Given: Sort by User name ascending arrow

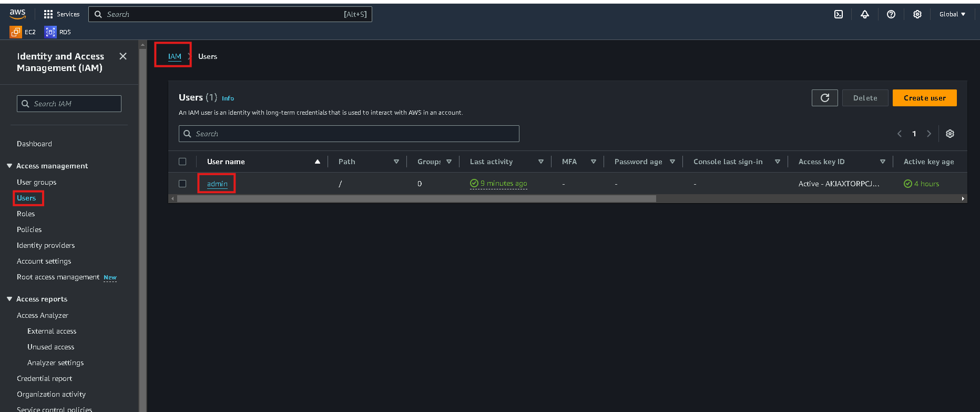Looking at the screenshot, I should pyautogui.click(x=318, y=162).
